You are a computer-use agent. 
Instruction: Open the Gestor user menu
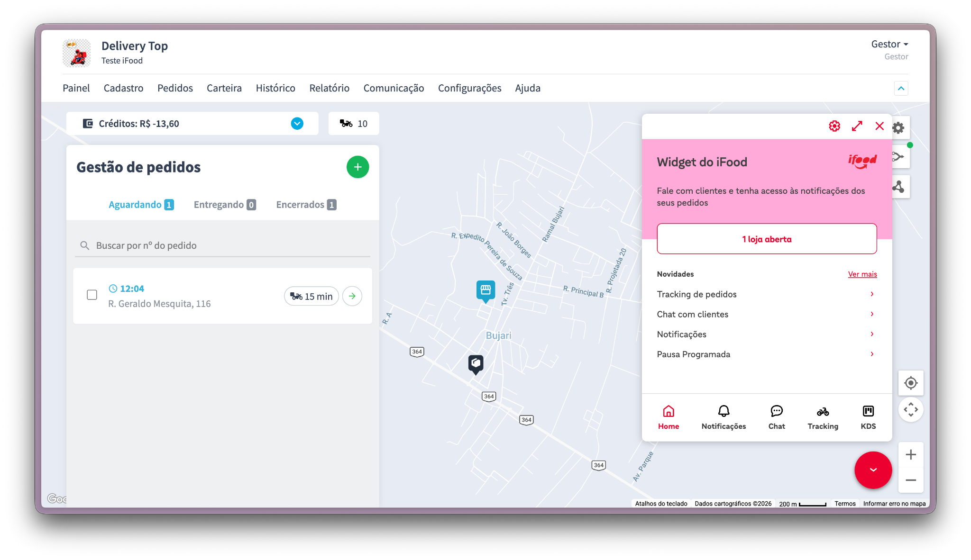click(x=889, y=45)
